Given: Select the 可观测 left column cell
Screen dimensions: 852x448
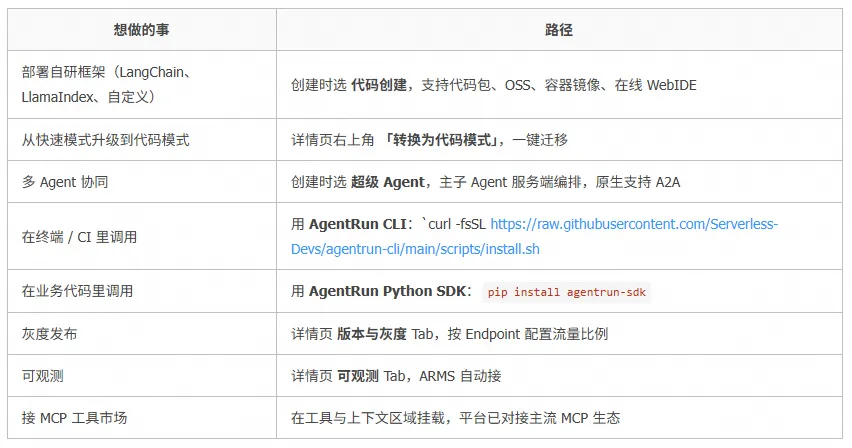Looking at the screenshot, I should (x=142, y=376).
